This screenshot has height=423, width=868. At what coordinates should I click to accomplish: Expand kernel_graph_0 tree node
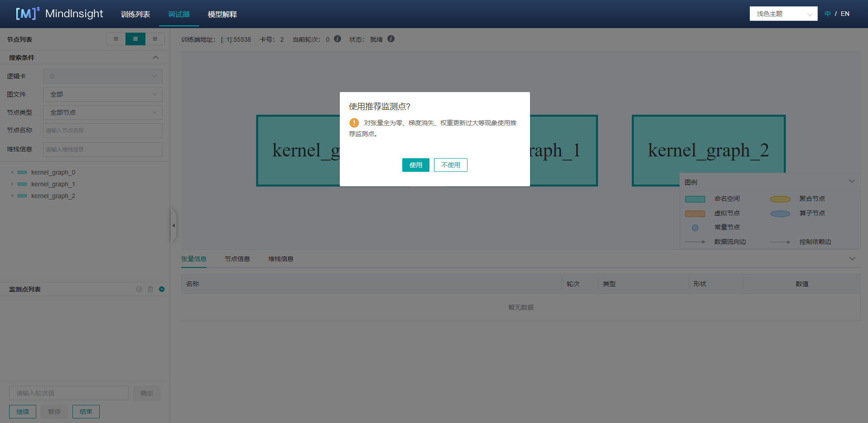pos(12,172)
